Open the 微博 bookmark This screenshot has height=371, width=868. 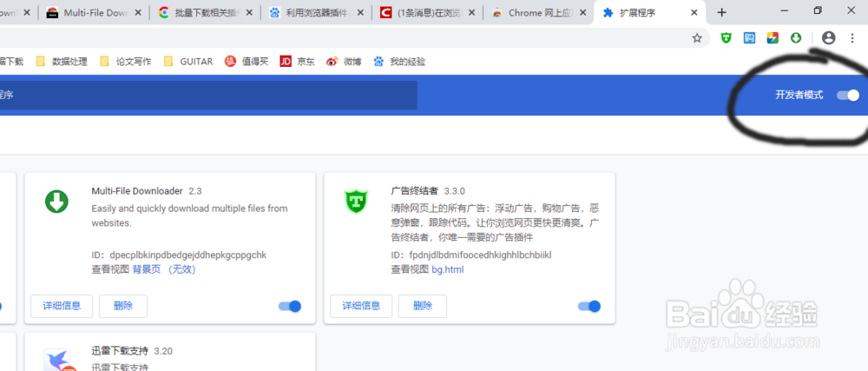click(344, 62)
